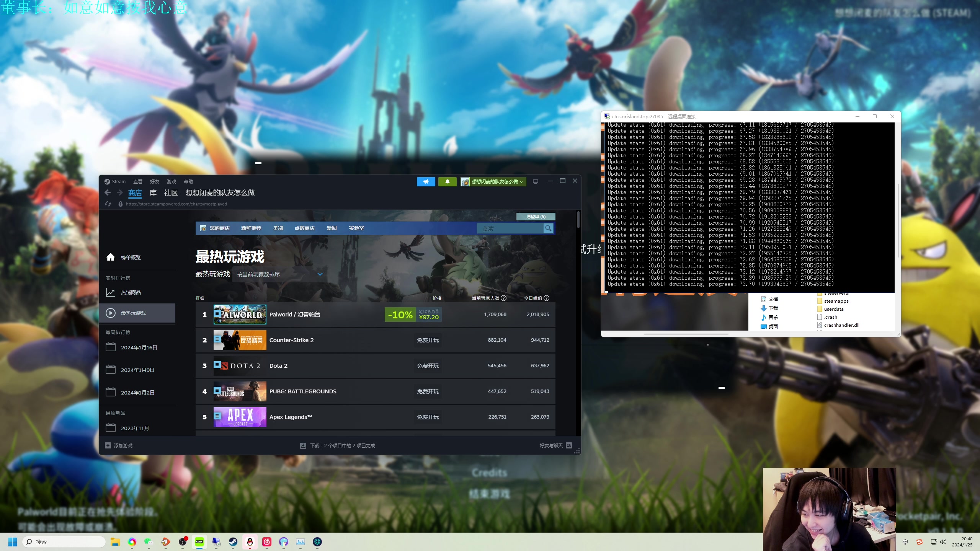Screen dimensions: 980x551
Task: Open the Dota 2 thumbnail
Action: click(x=240, y=366)
